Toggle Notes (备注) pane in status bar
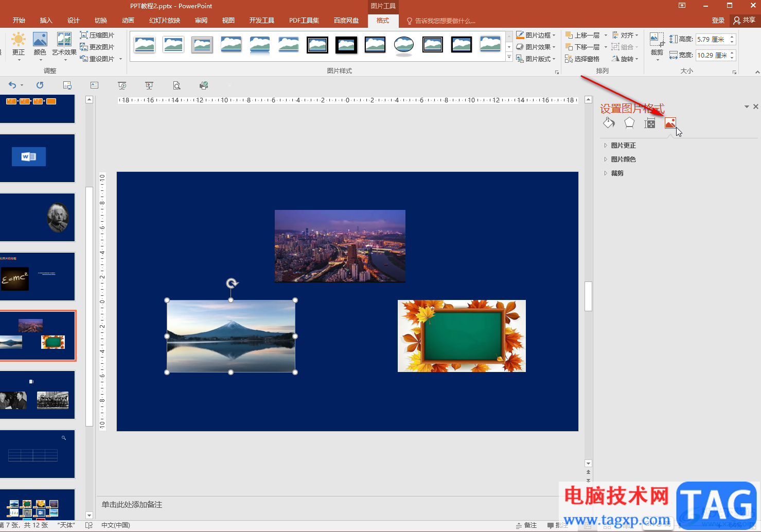Viewport: 761px width, 532px height. point(526,525)
